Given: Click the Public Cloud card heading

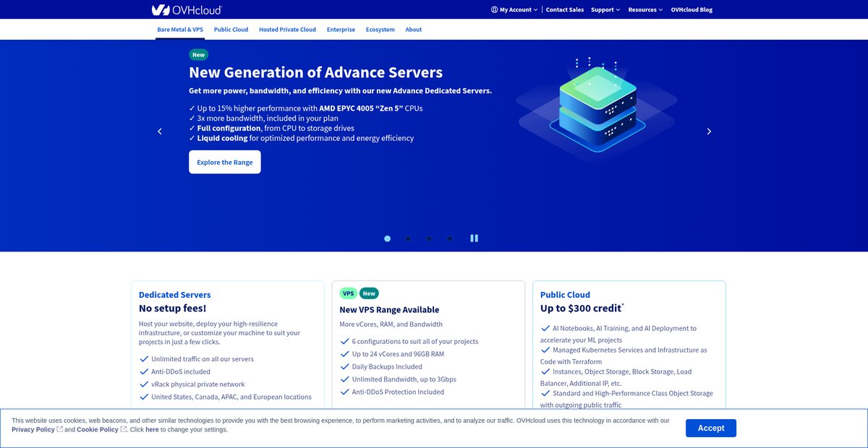Looking at the screenshot, I should click(565, 295).
